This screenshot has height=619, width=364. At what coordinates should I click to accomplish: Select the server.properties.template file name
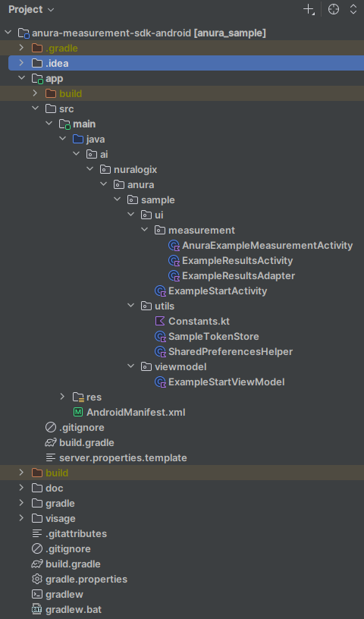coord(123,458)
